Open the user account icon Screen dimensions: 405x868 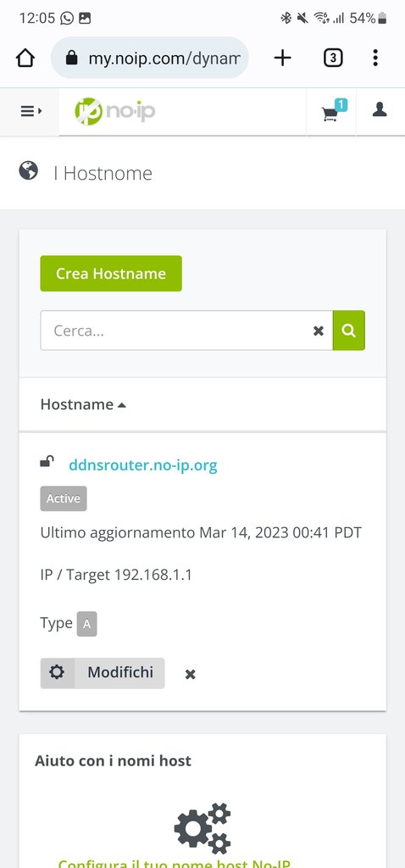[380, 109]
